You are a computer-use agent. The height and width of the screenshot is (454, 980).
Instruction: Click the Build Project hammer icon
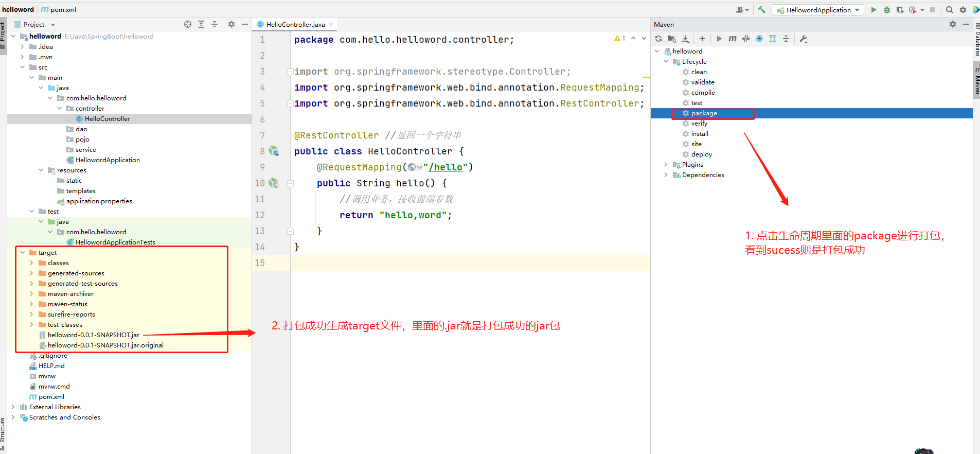[x=762, y=10]
